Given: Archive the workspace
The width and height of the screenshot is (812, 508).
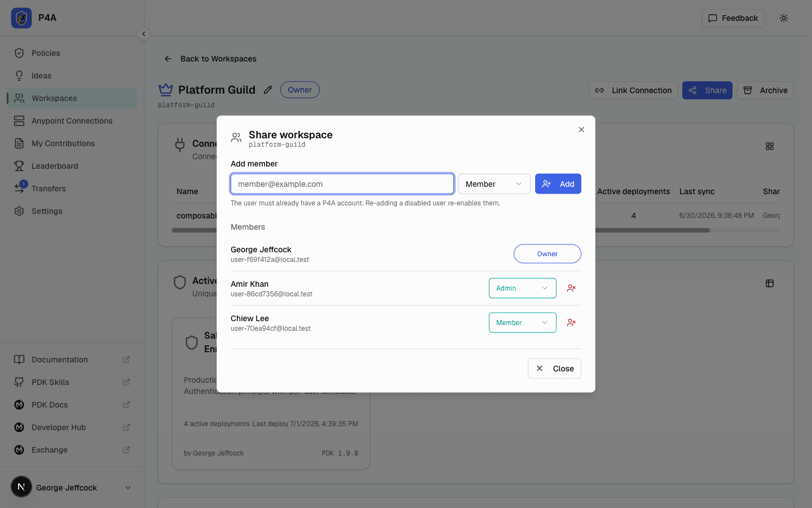Looking at the screenshot, I should pos(765,90).
